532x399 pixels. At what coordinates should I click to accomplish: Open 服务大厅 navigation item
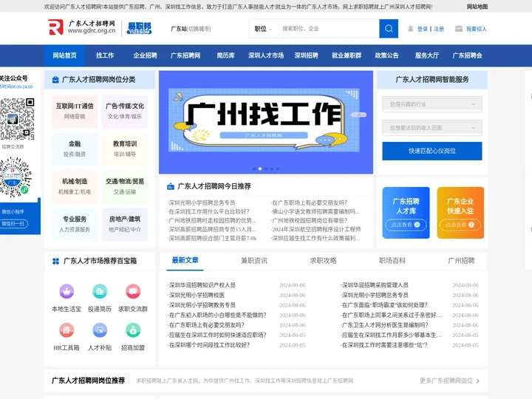(x=427, y=55)
